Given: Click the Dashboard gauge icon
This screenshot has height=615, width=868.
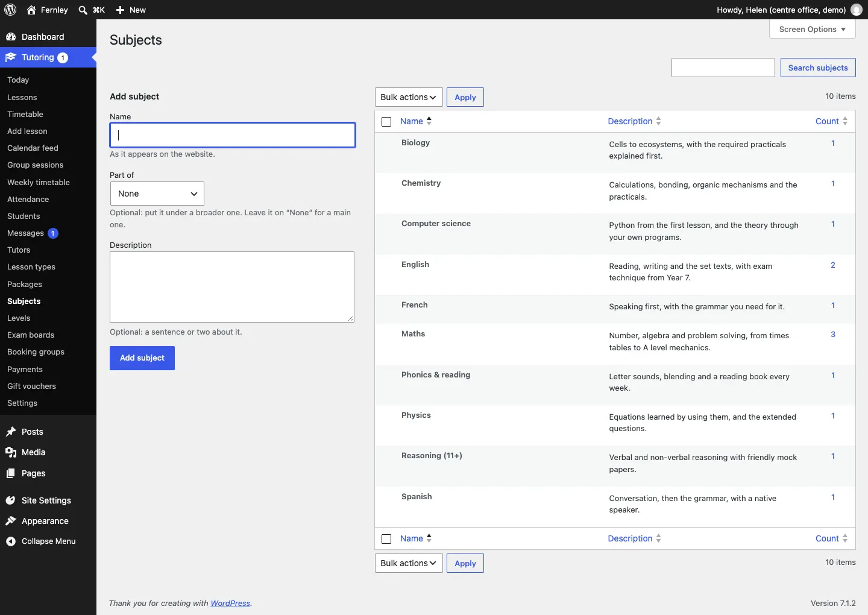Looking at the screenshot, I should [11, 37].
